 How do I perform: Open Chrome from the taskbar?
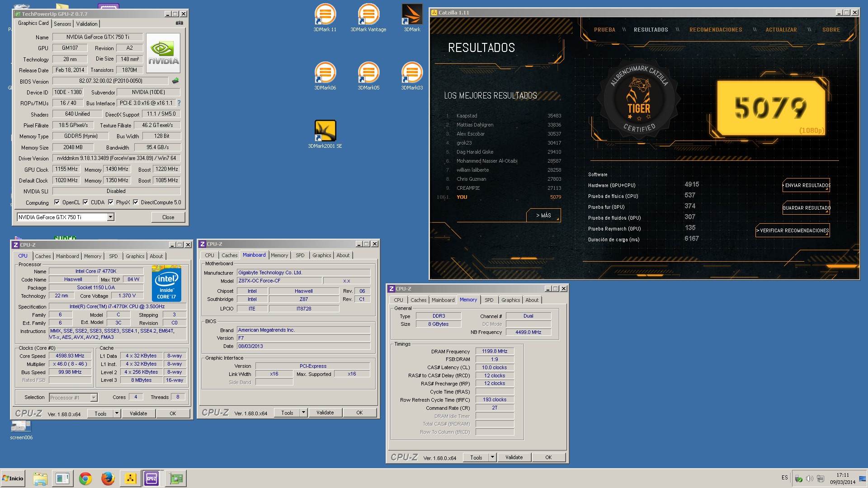85,479
